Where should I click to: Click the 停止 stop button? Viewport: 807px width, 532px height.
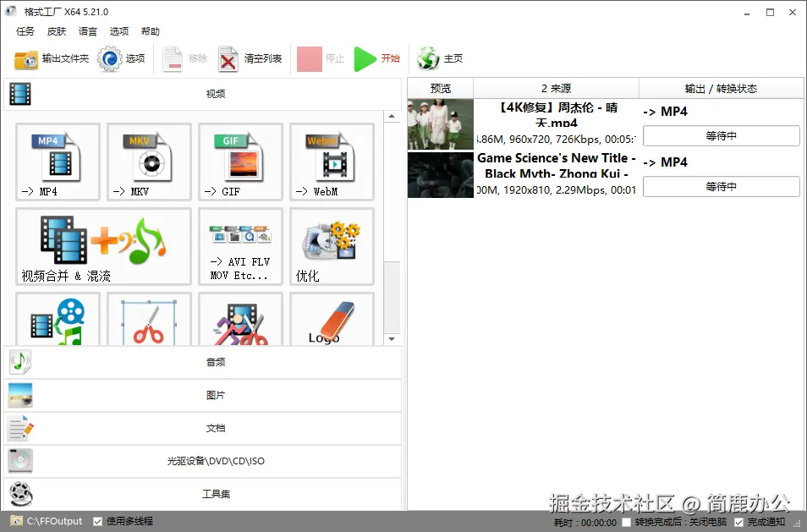pos(321,58)
